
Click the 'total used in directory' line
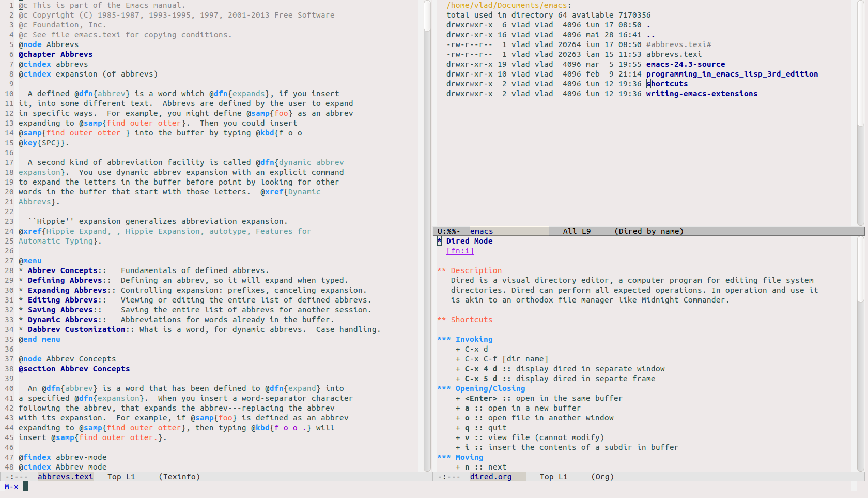pyautogui.click(x=549, y=15)
